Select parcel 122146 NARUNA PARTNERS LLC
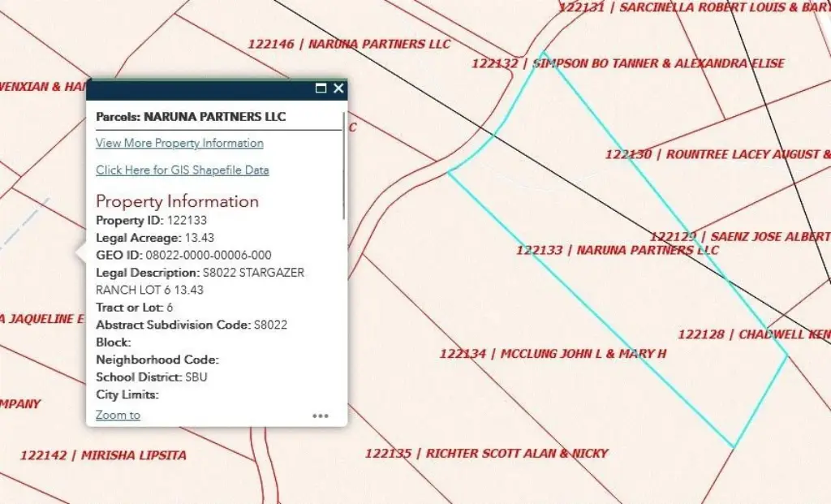Screen dimensions: 831x504 click(348, 44)
